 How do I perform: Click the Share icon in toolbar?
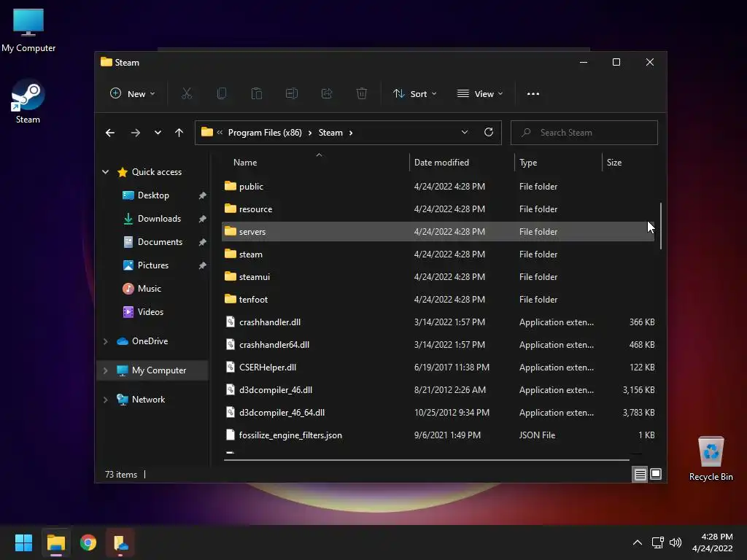[327, 94]
